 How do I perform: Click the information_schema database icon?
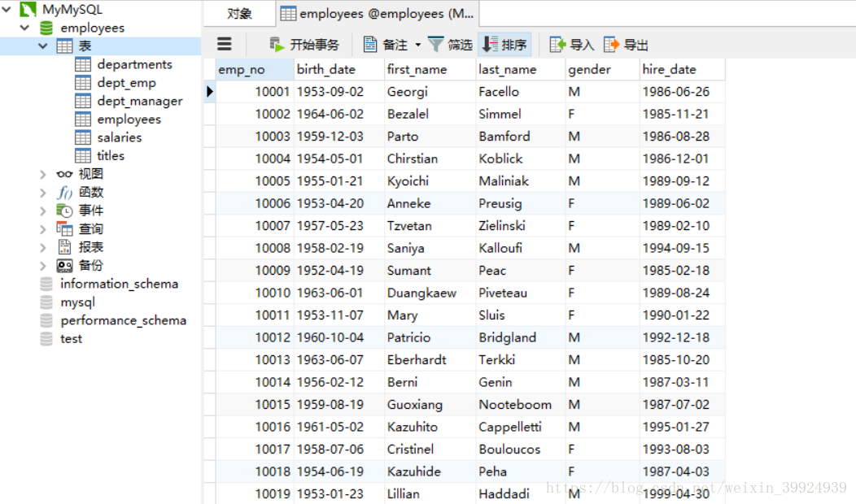(46, 284)
